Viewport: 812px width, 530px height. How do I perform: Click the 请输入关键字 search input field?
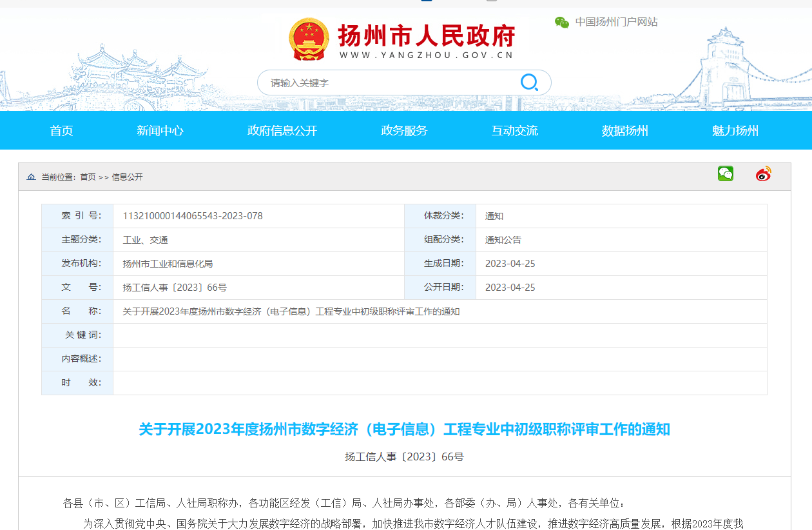click(x=387, y=83)
